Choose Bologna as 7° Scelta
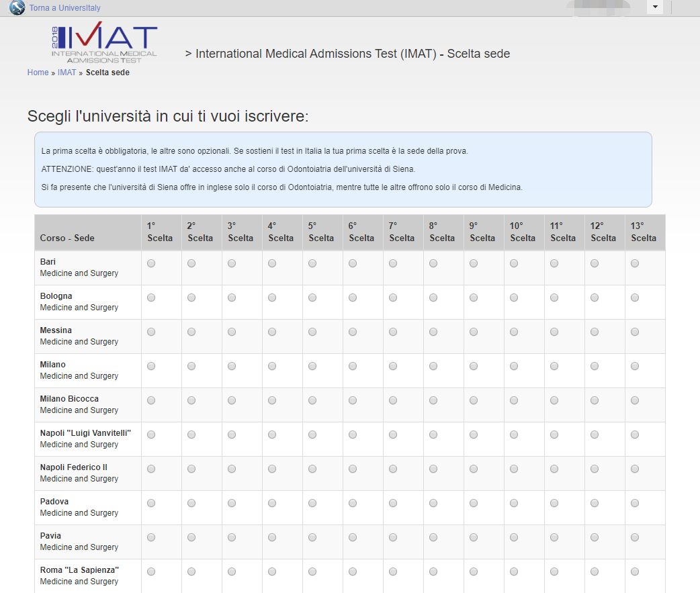 393,298
